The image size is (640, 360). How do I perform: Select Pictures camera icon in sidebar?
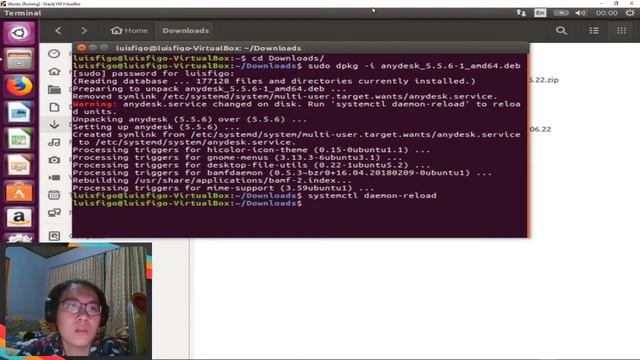point(54,160)
